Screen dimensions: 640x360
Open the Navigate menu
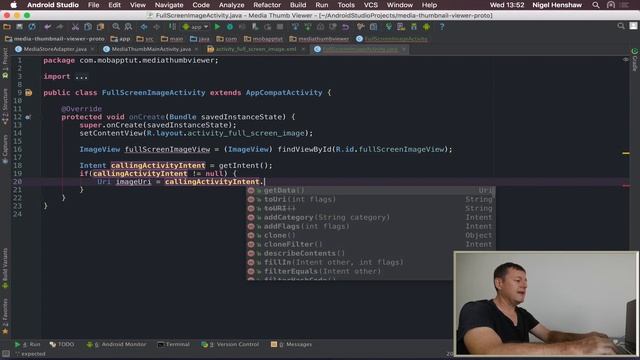(169, 5)
